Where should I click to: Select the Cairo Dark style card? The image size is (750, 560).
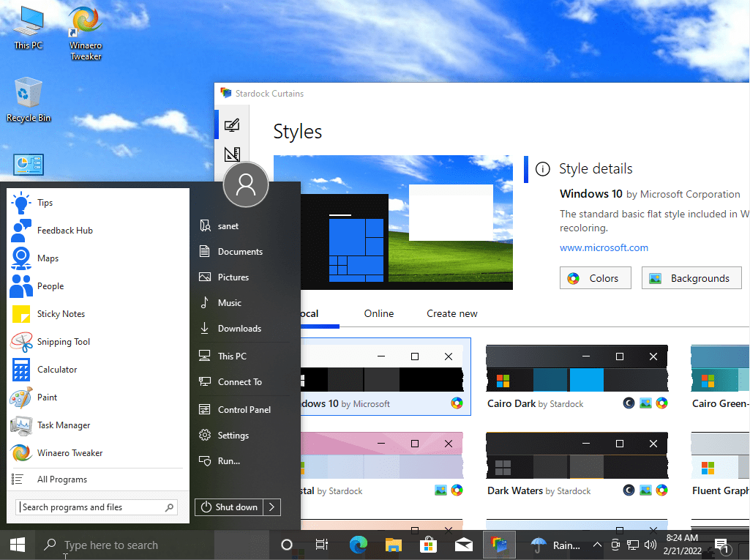click(x=577, y=377)
